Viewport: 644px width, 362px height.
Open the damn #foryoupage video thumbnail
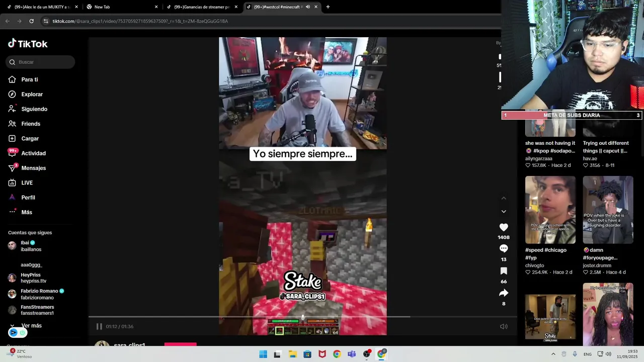(x=608, y=210)
